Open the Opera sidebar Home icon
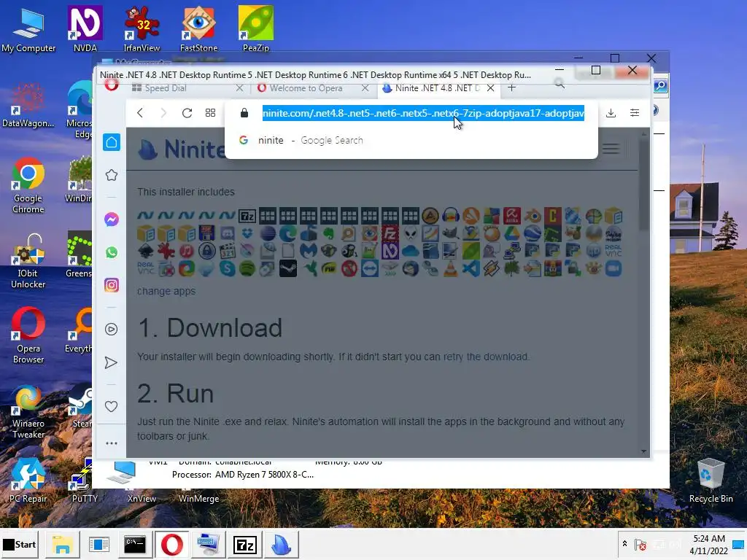This screenshot has width=747, height=560. (112, 142)
